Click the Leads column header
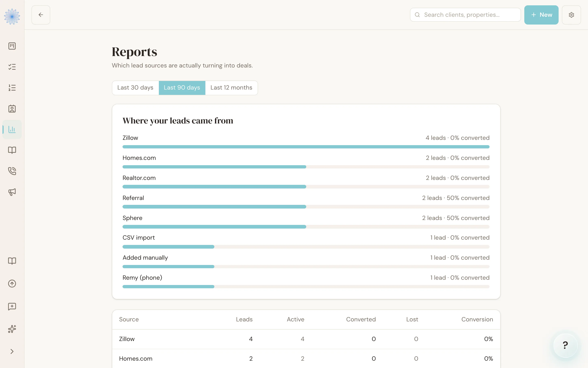Image resolution: width=588 pixels, height=368 pixels. point(244,319)
